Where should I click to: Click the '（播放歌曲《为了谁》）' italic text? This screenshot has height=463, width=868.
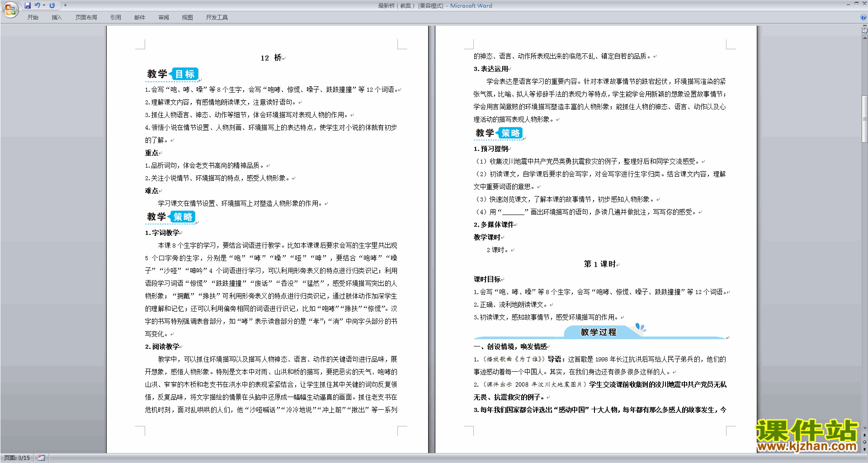coord(514,360)
